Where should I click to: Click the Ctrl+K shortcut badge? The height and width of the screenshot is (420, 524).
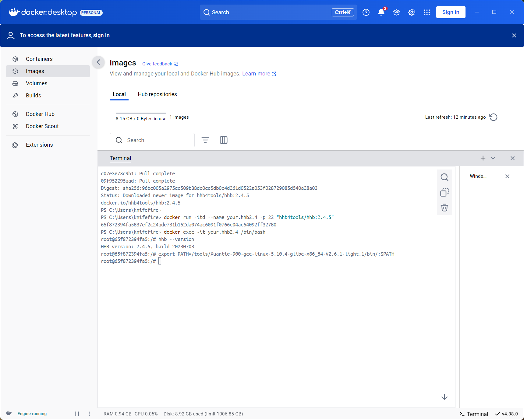coord(343,12)
